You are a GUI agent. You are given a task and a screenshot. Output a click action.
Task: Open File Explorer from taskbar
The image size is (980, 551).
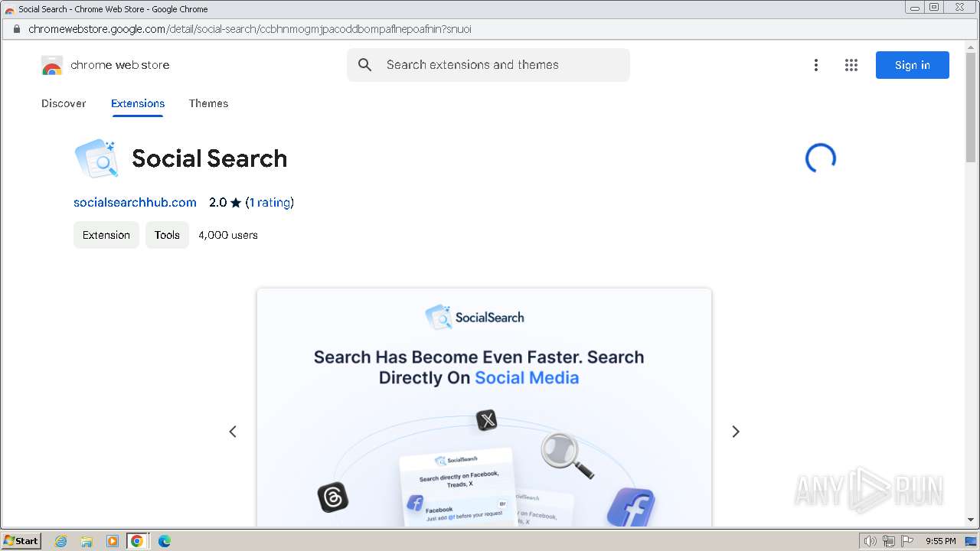pyautogui.click(x=87, y=541)
